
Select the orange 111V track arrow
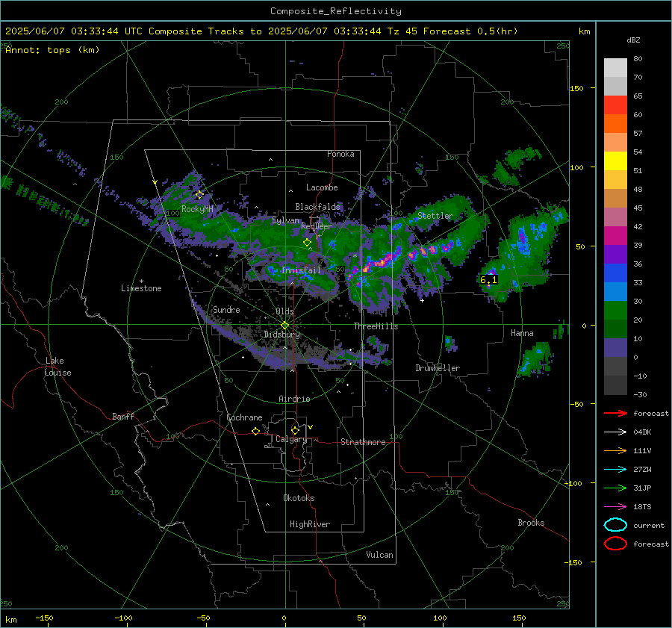(615, 450)
